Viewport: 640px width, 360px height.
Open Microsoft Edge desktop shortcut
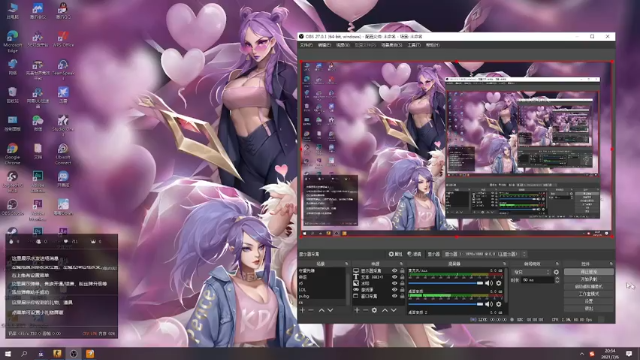[x=12, y=41]
